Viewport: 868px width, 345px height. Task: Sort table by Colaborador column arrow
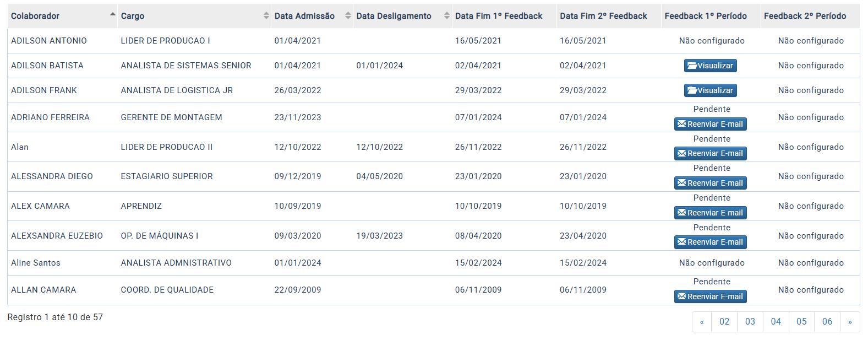point(112,15)
